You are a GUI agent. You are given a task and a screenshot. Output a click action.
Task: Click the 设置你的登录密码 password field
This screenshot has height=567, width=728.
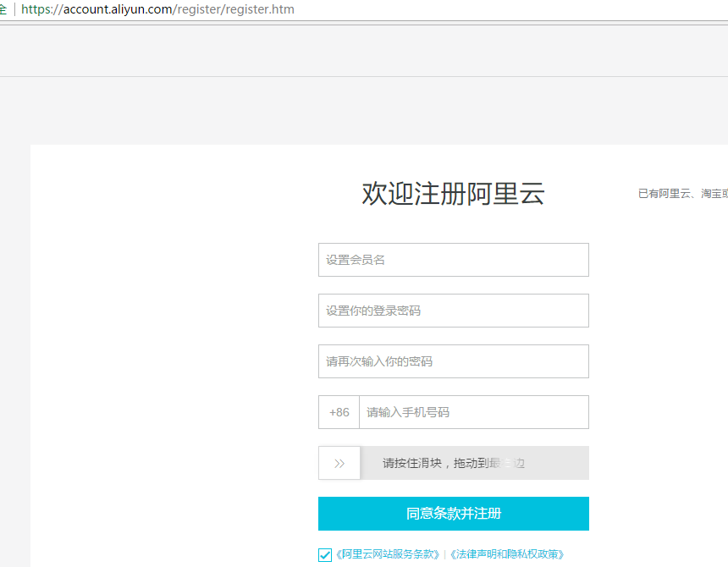point(453,311)
